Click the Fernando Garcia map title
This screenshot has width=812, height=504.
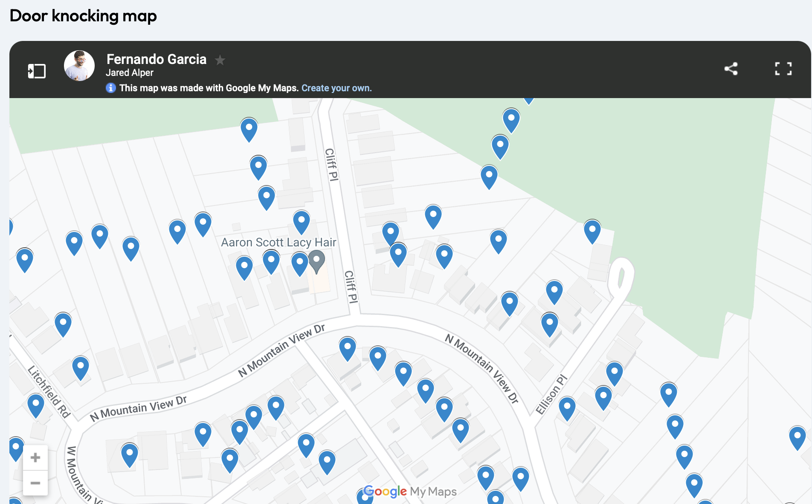click(x=157, y=59)
